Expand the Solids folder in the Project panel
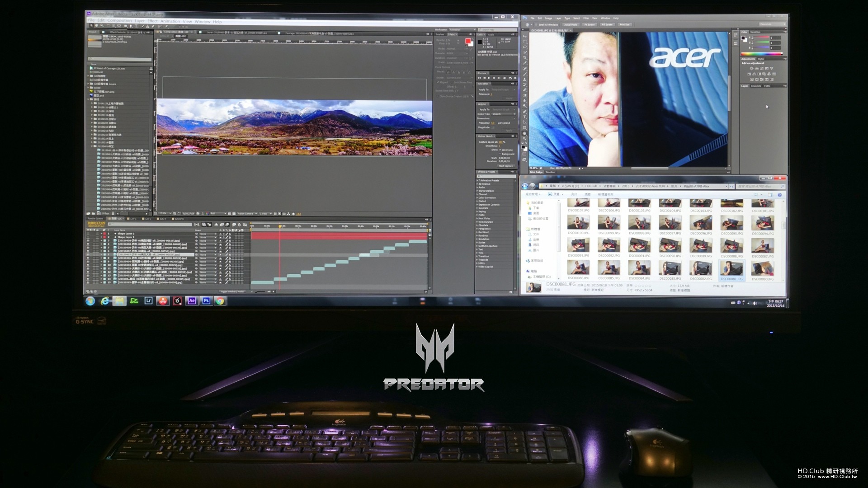 click(89, 88)
